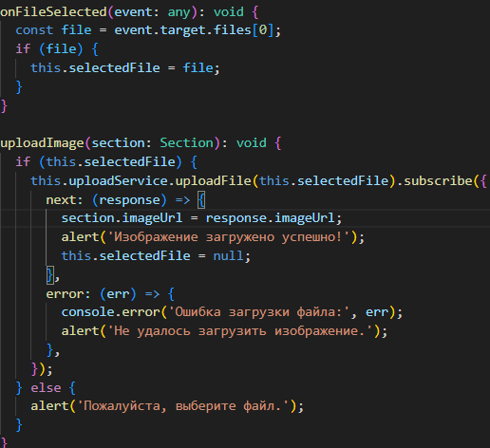Click the uploadImage method name

pos(42,143)
